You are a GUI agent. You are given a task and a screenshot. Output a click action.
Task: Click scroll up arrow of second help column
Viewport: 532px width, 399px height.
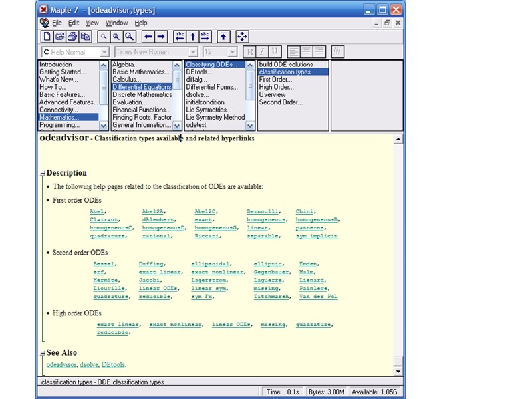coord(177,65)
